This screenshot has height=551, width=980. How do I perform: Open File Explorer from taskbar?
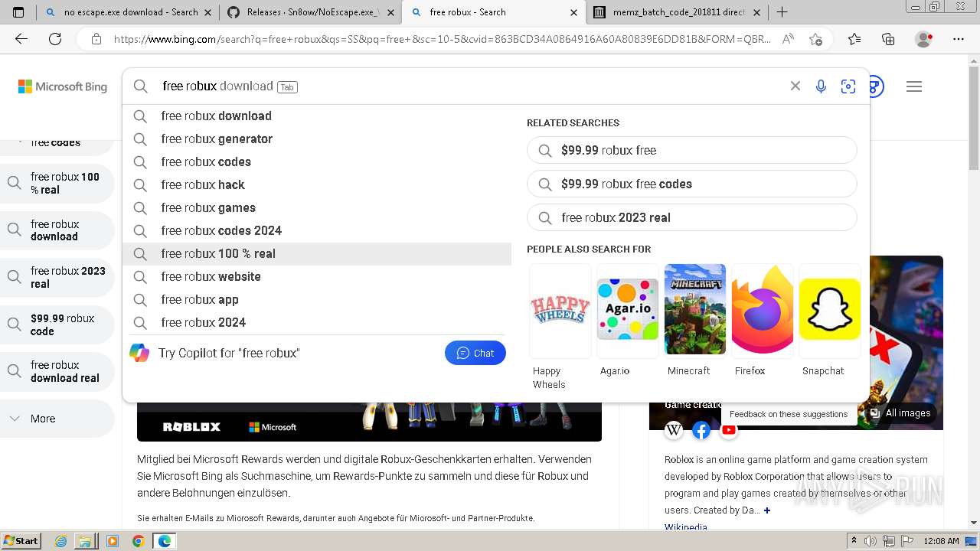tap(86, 541)
